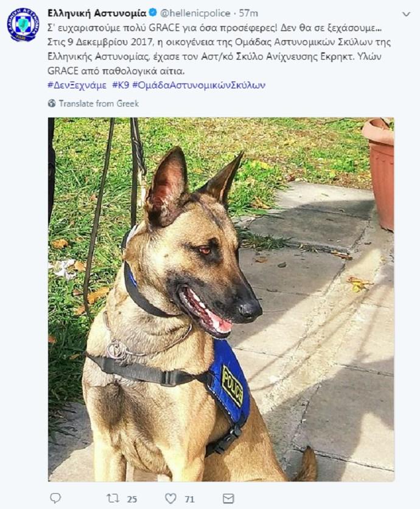Send tweet via direct message envelope icon

tap(228, 498)
